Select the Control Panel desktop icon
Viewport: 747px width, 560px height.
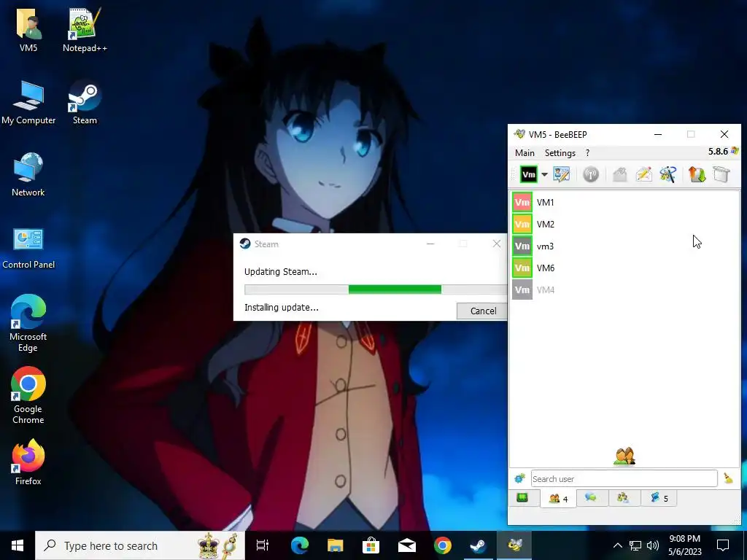coord(28,248)
